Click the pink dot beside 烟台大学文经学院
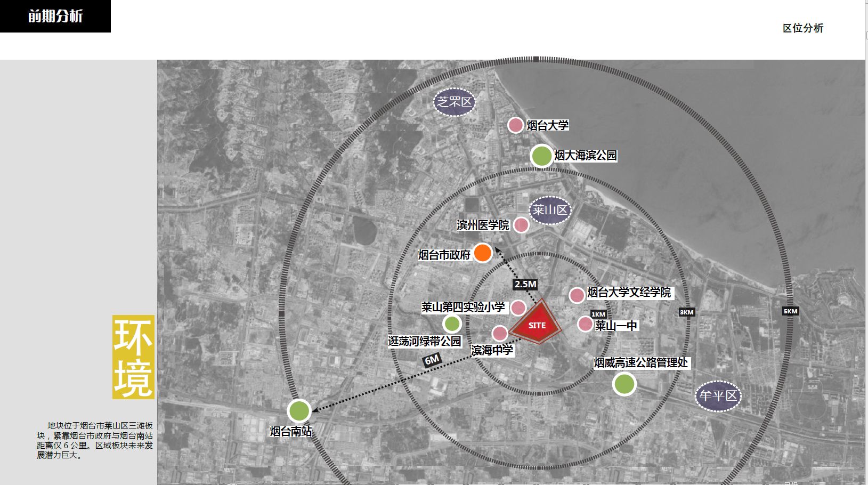Viewport: 868px width, 485px height. (x=577, y=295)
